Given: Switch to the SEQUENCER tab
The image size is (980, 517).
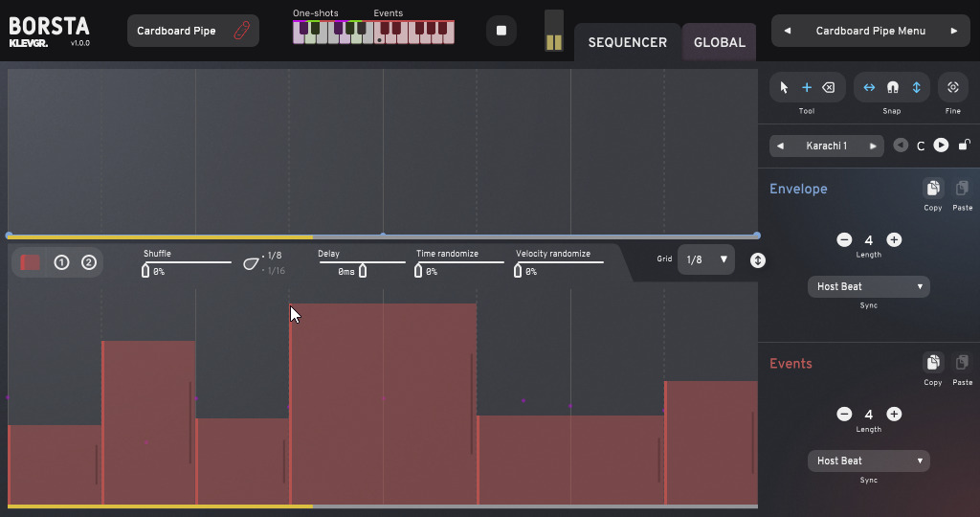Looking at the screenshot, I should tap(627, 42).
